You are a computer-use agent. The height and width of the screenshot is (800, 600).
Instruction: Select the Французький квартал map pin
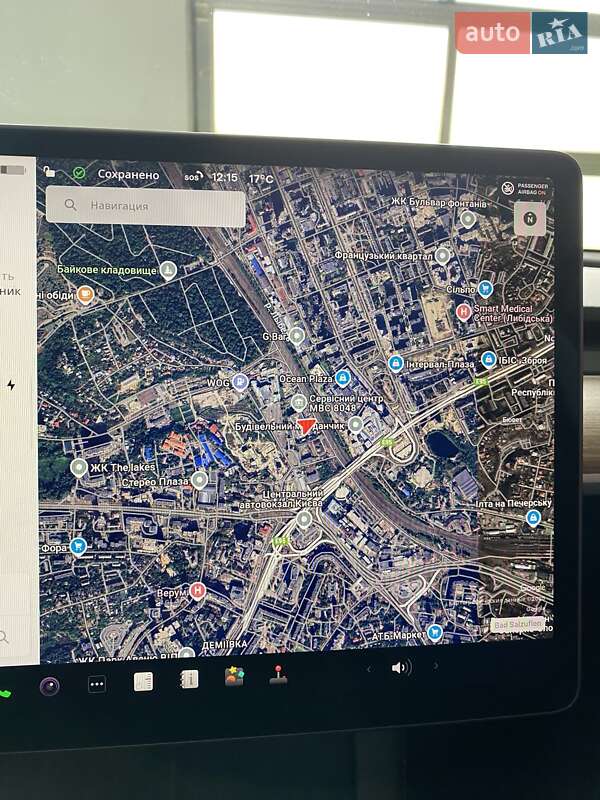(x=442, y=256)
